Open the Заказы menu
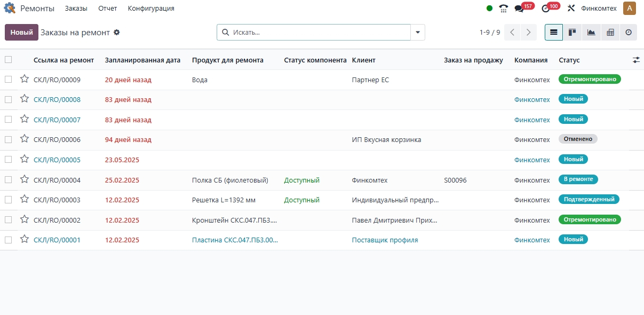The width and height of the screenshot is (644, 315). tap(76, 9)
